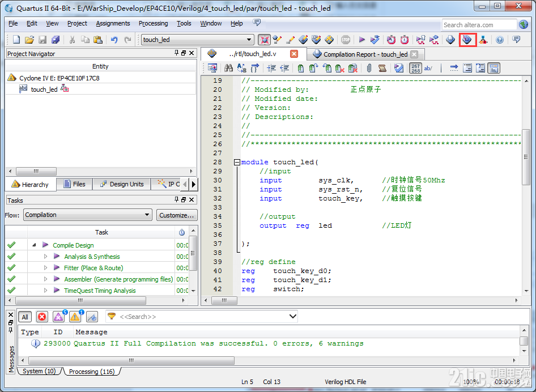
Task: Open the Flow Compilation dropdown
Action: pos(87,215)
